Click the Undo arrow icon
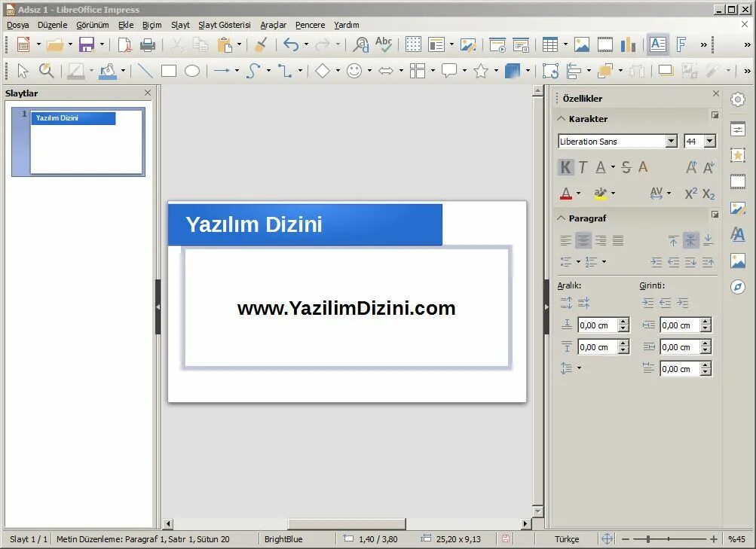The width and height of the screenshot is (756, 549). [291, 44]
